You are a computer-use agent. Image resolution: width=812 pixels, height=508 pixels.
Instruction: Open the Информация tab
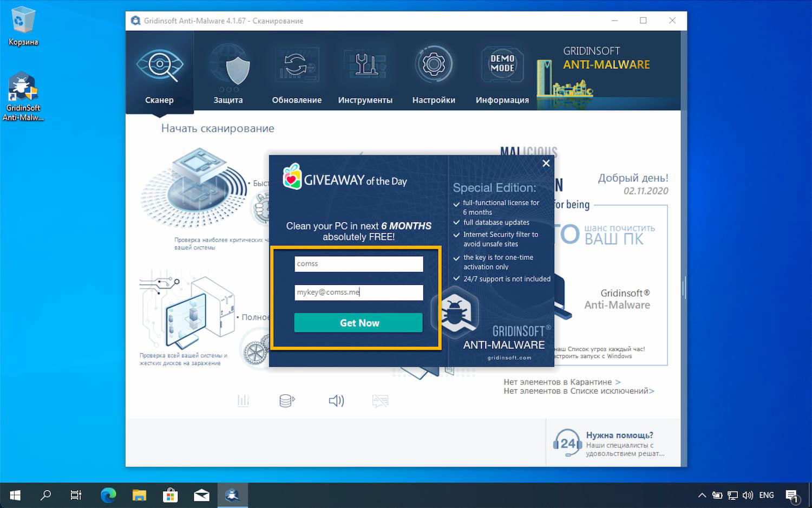pyautogui.click(x=502, y=100)
